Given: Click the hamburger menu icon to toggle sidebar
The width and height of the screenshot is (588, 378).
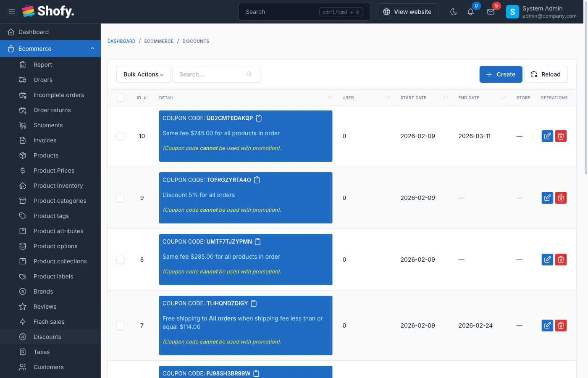Looking at the screenshot, I should coord(12,12).
